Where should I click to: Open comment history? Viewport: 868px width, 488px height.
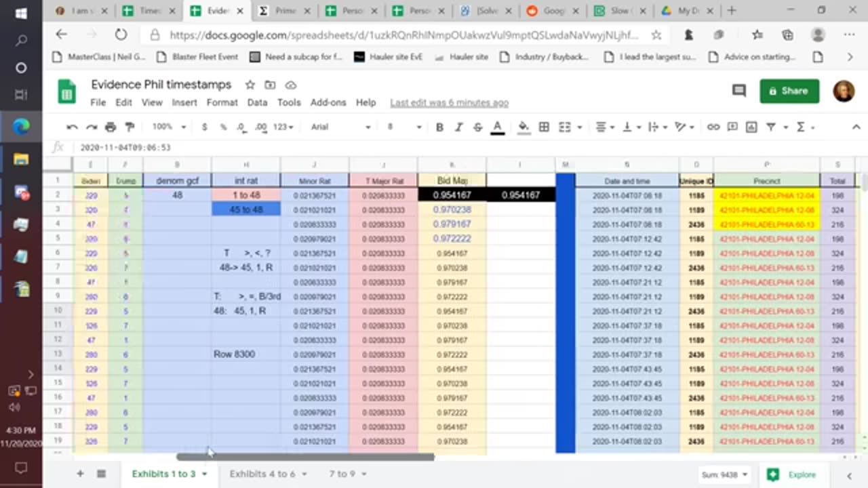tap(739, 91)
